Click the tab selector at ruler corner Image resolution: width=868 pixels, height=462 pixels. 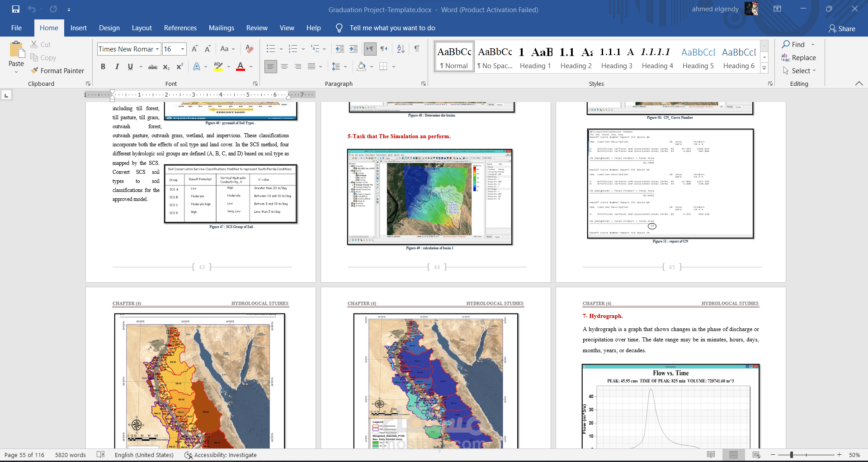pos(6,95)
